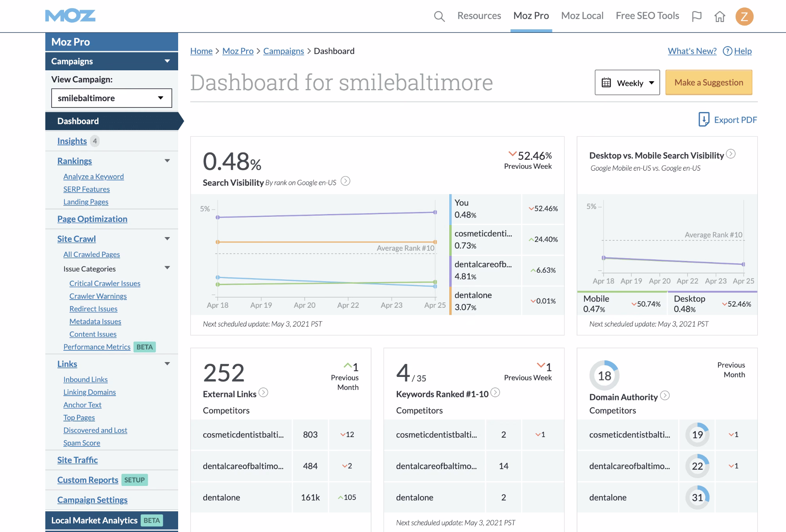Open Metadata Issues link

tap(95, 321)
